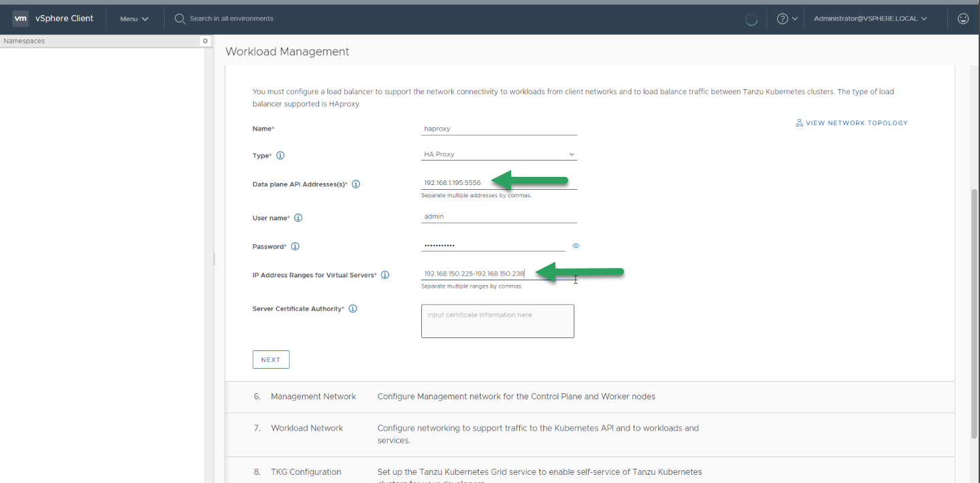Show info for Password
Screen dimensions: 980x483
tap(295, 247)
